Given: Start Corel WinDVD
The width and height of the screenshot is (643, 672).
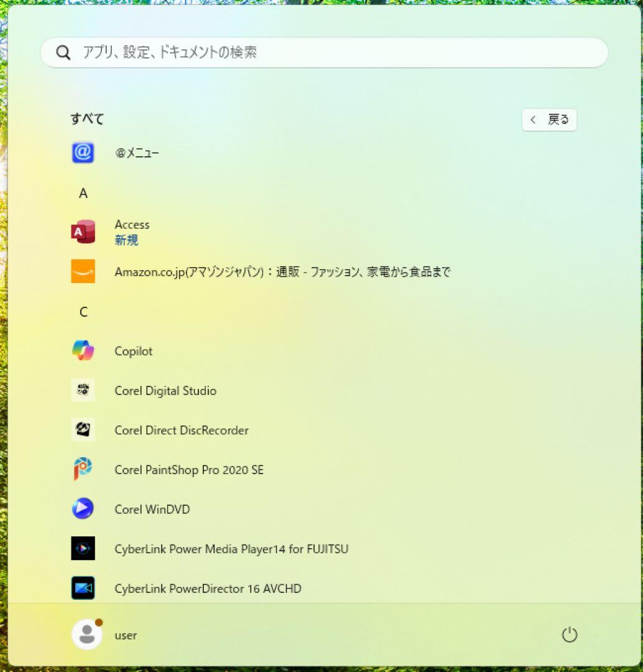Looking at the screenshot, I should point(151,509).
